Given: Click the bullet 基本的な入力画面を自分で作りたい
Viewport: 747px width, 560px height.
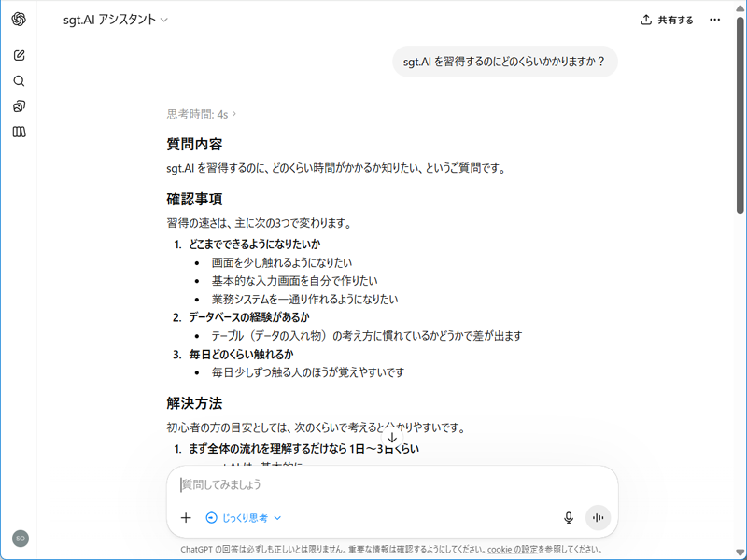Looking at the screenshot, I should 294,281.
